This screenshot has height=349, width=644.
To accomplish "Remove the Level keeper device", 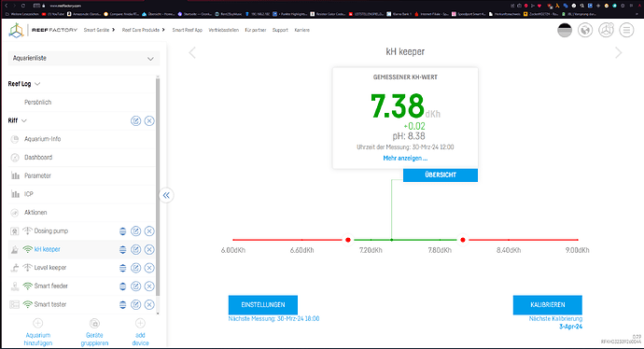I will 149,268.
